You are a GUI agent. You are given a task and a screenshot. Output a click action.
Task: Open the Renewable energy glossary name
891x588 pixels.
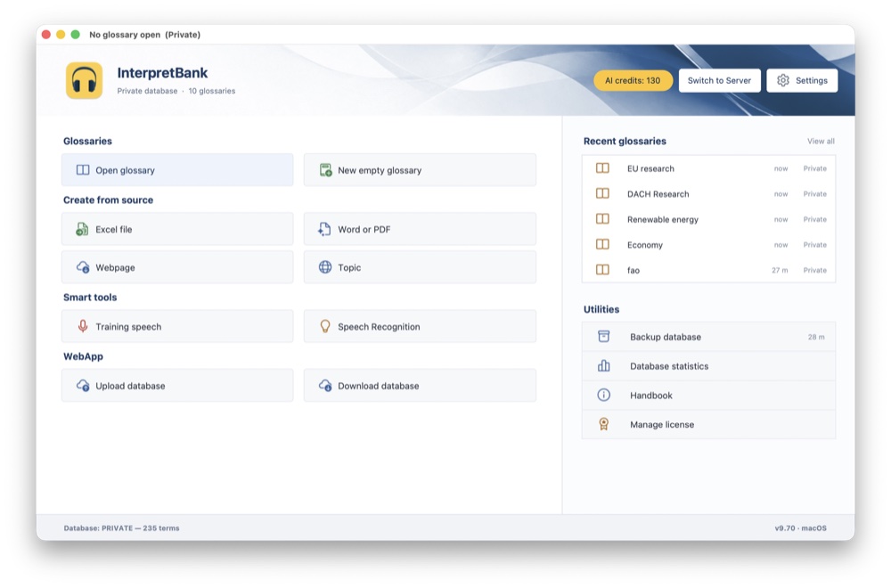[663, 219]
